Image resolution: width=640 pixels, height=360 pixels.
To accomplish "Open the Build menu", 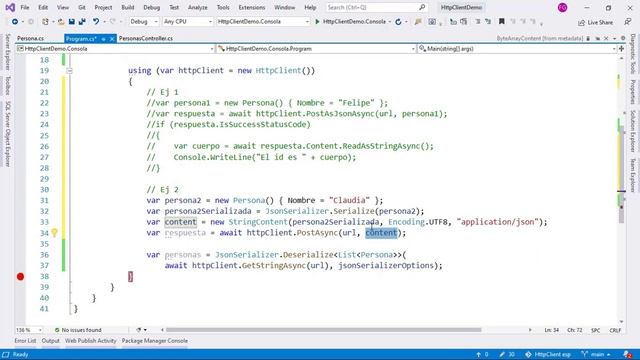I will (x=128, y=7).
